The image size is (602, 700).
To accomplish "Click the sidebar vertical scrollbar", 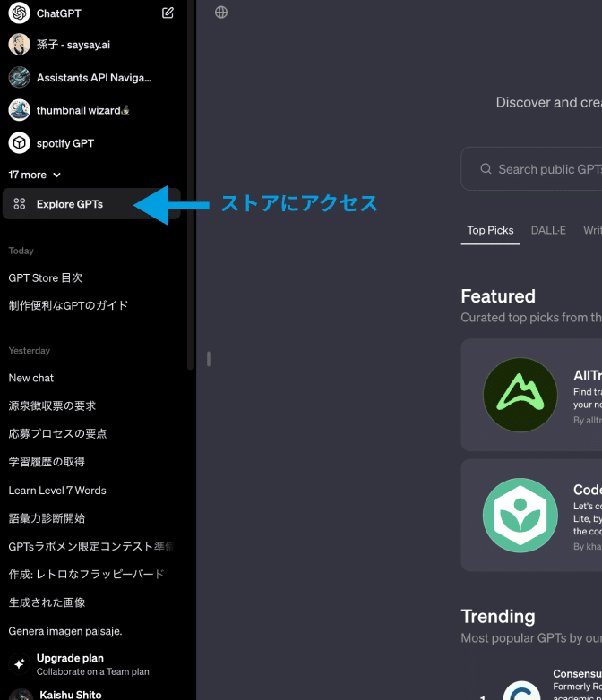I will 190,179.
